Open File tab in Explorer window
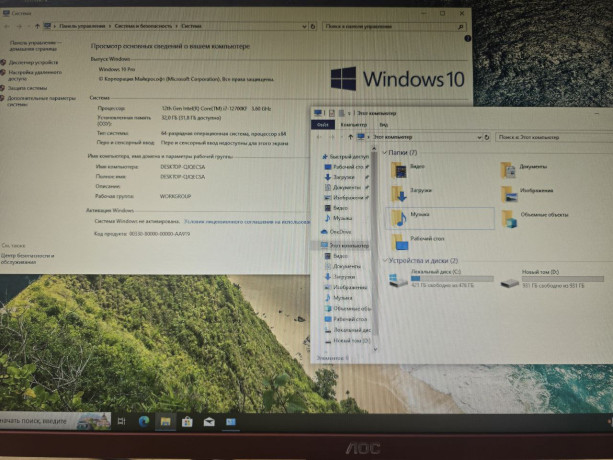613x460 pixels. tap(323, 125)
